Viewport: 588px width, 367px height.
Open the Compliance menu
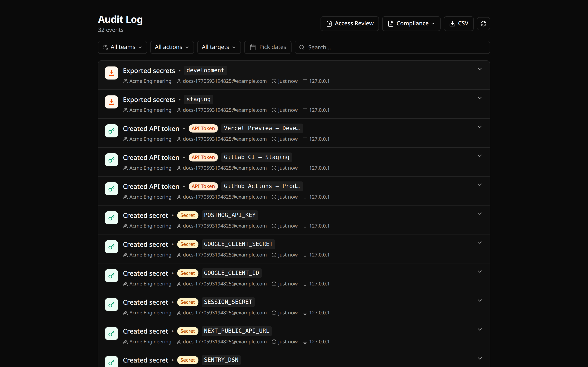pyautogui.click(x=411, y=23)
